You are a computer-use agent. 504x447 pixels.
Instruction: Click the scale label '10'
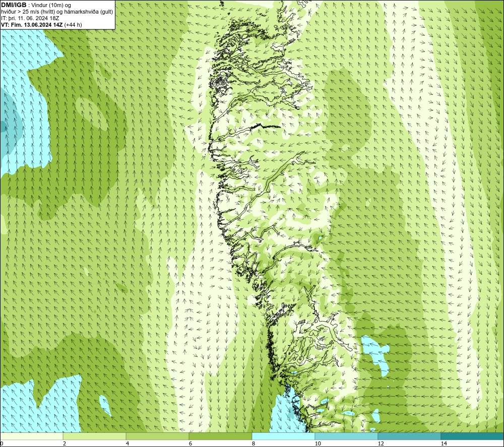(x=318, y=444)
